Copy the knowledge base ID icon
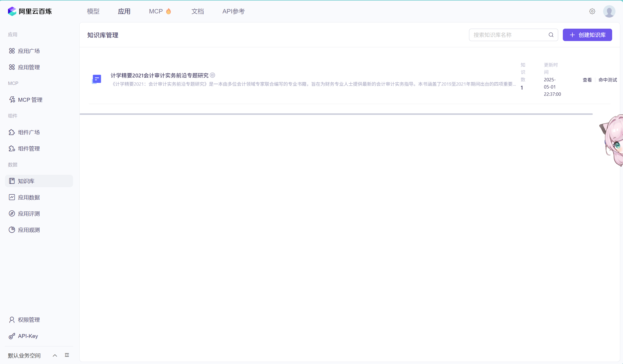Screen dimensions: 623x364 click(x=213, y=75)
